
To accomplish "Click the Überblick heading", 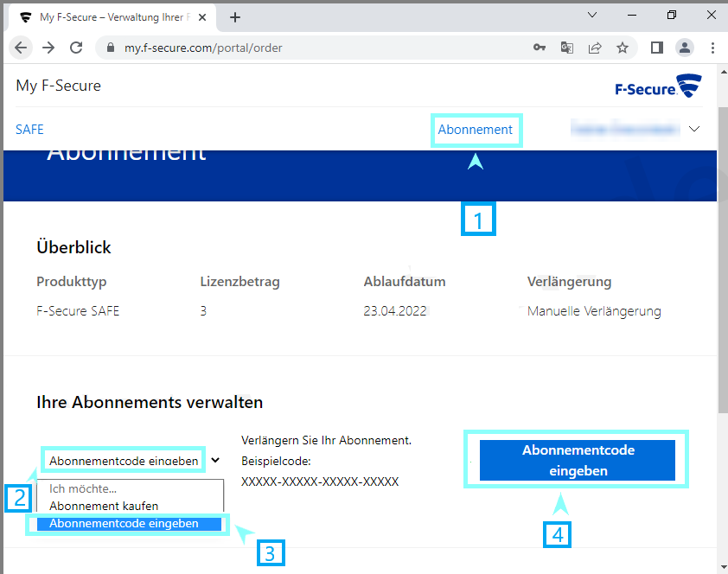I will point(73,247).
